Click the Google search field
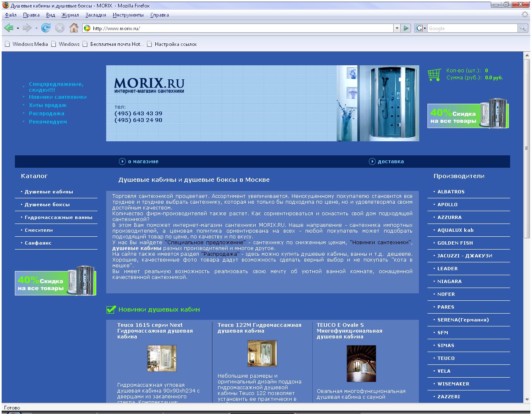This screenshot has width=532, height=414. point(472,28)
